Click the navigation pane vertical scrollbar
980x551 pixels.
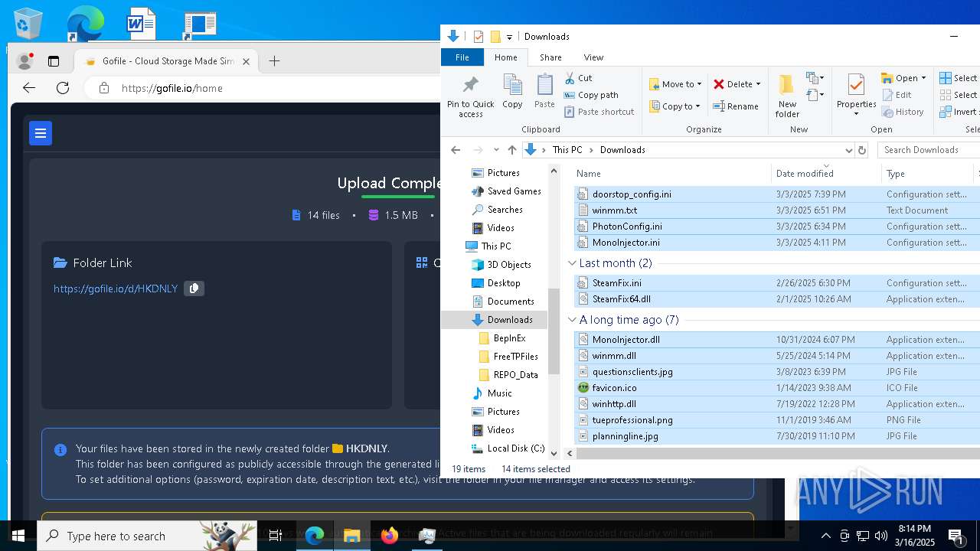pos(554,331)
